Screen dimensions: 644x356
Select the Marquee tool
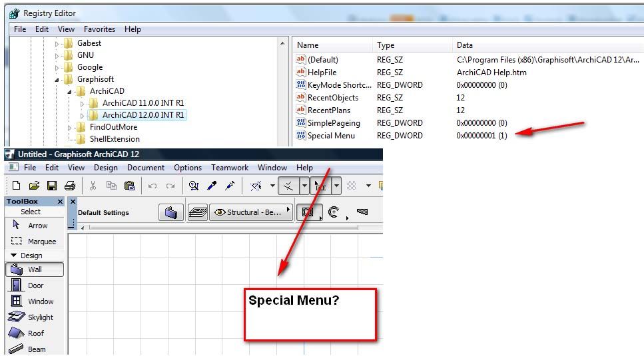35,242
